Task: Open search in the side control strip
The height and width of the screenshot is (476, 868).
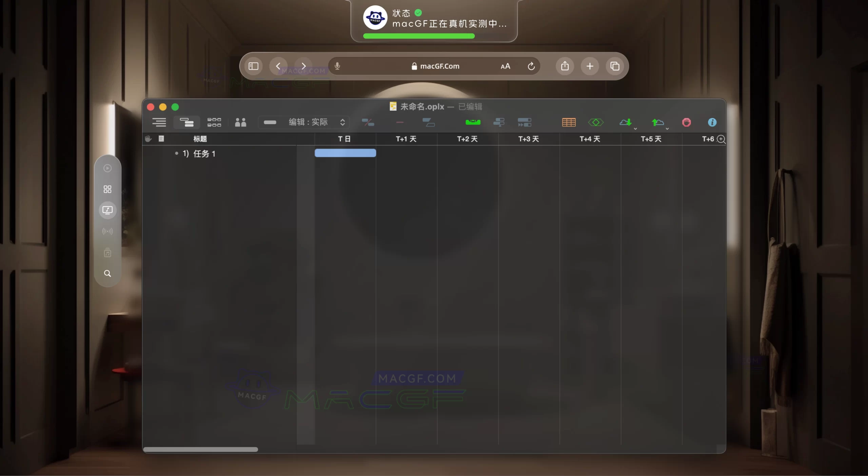Action: coord(107,273)
